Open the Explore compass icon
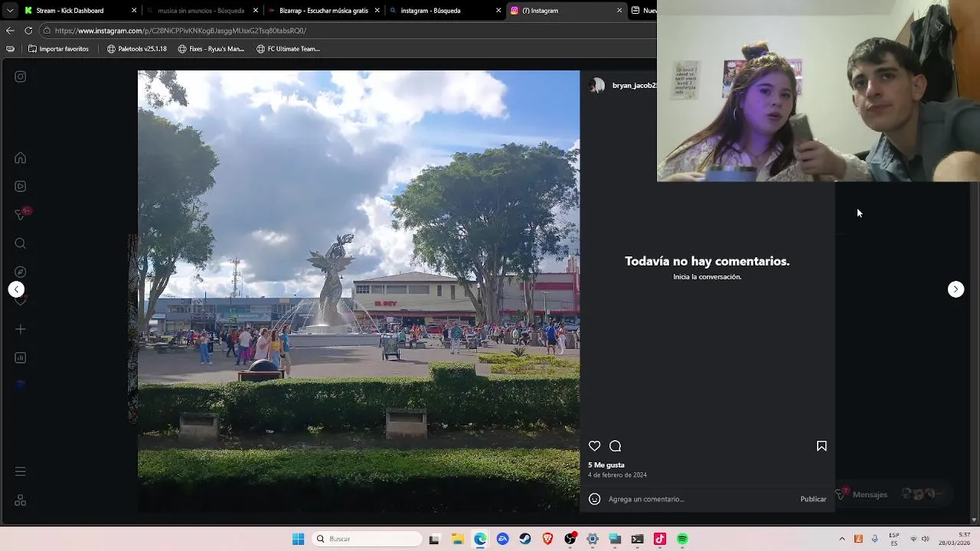The height and width of the screenshot is (551, 980). [x=21, y=272]
